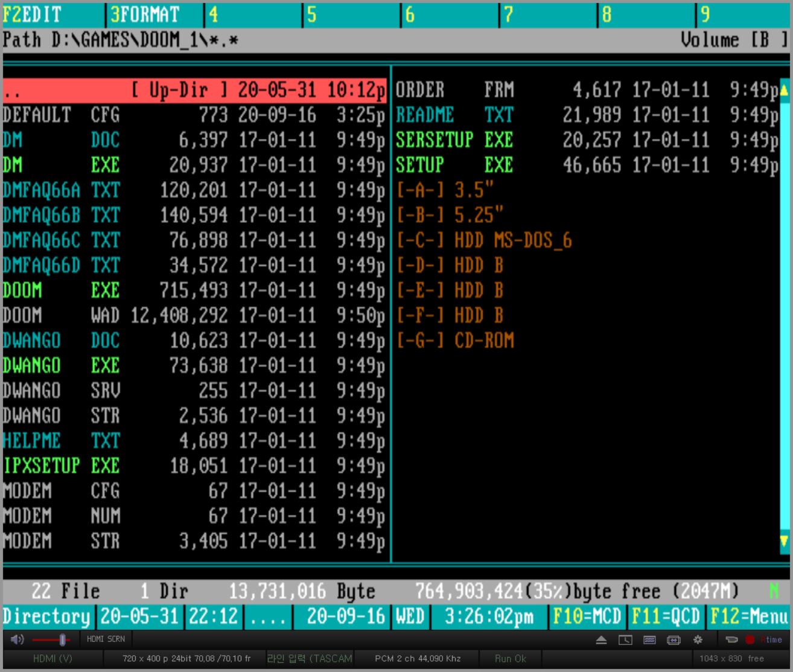This screenshot has height=672, width=793.
Task: Open the F12=Menu button
Action: 749,616
